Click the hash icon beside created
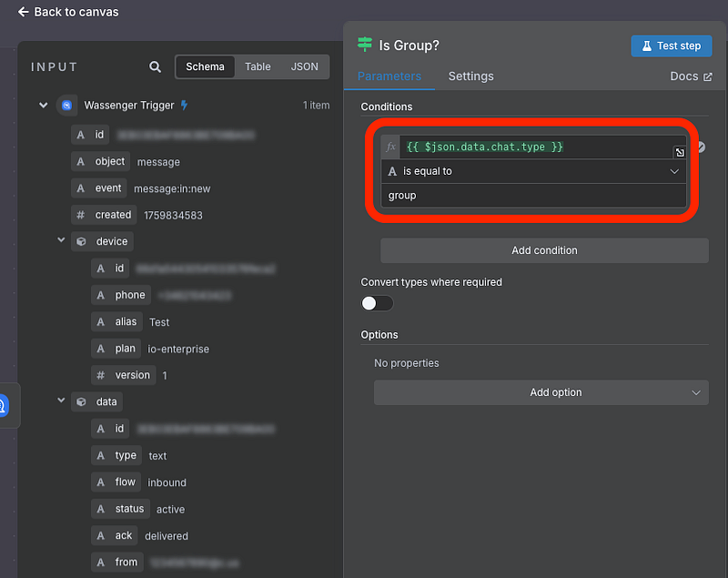Screen dimensions: 728x578 pyautogui.click(x=80, y=215)
